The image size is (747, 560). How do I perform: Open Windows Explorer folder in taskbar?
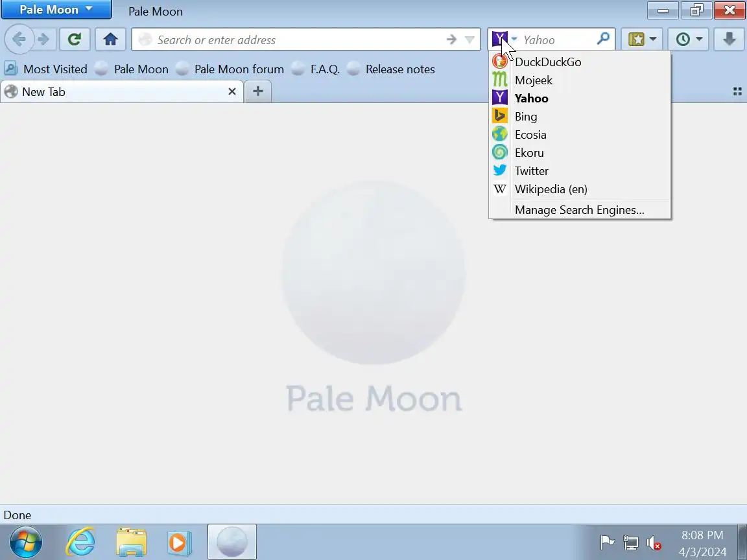tap(132, 542)
